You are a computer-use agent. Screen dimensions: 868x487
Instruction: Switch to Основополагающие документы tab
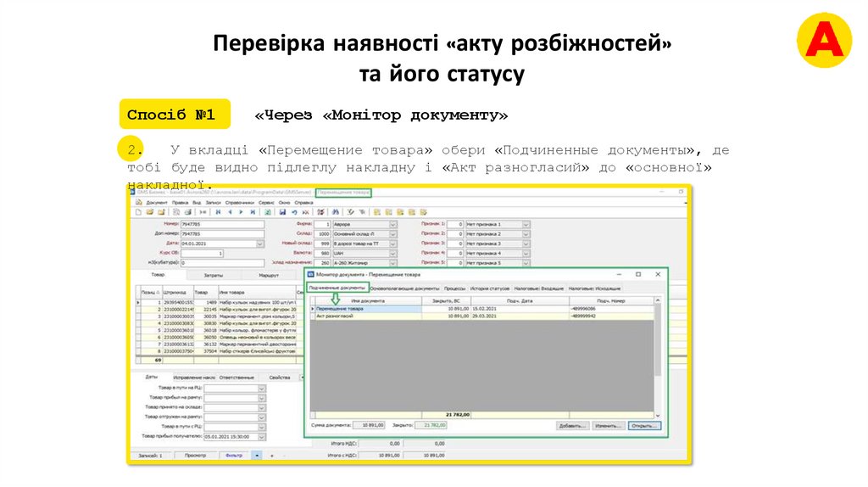coord(404,288)
